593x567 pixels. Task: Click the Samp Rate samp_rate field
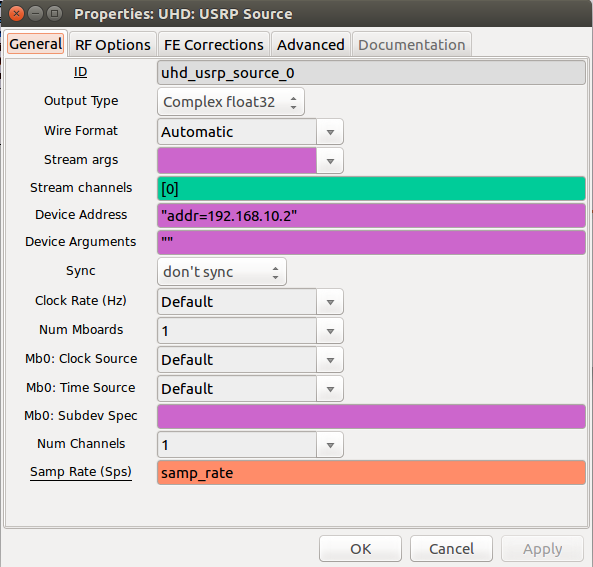pos(371,472)
